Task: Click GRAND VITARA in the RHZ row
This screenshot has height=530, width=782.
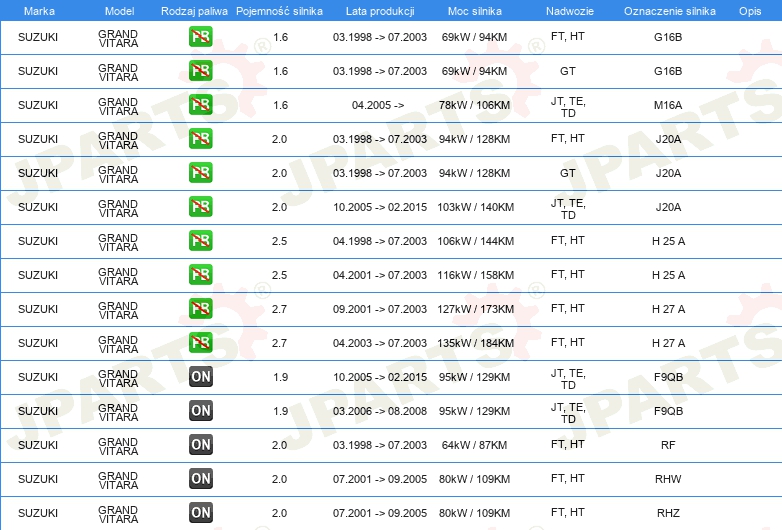Action: [118, 514]
